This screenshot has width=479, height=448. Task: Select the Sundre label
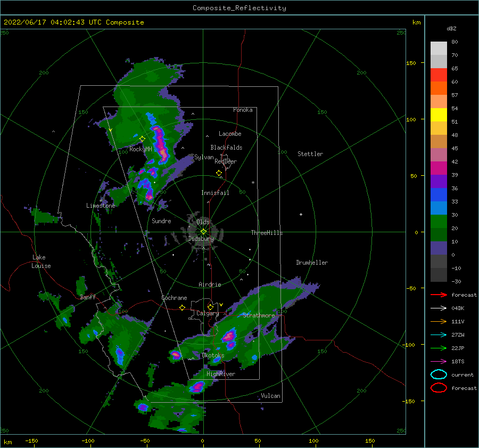tap(161, 221)
